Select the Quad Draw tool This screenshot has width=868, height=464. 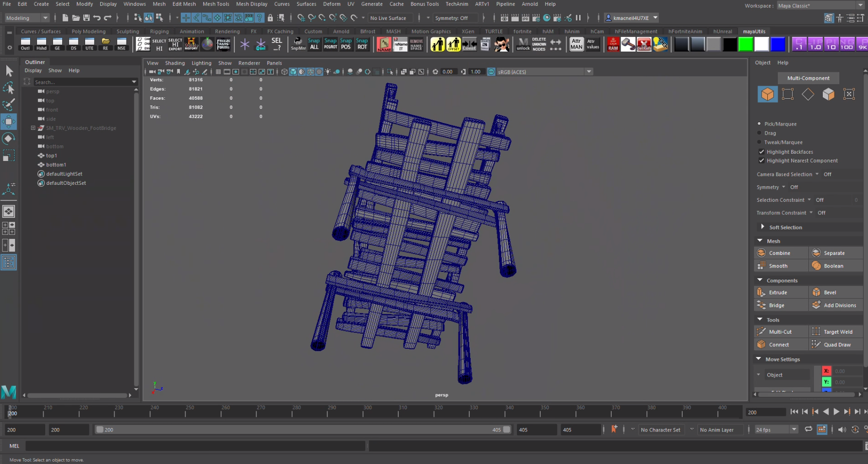[837, 345]
